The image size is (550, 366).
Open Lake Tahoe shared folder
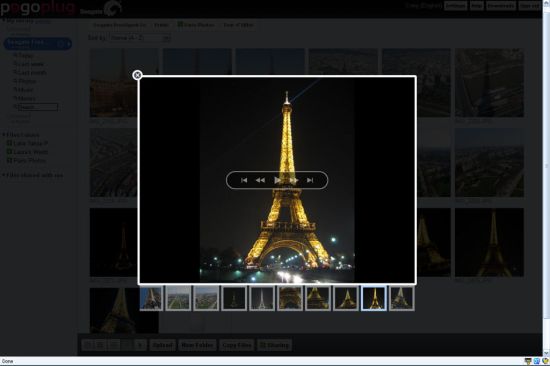point(28,143)
